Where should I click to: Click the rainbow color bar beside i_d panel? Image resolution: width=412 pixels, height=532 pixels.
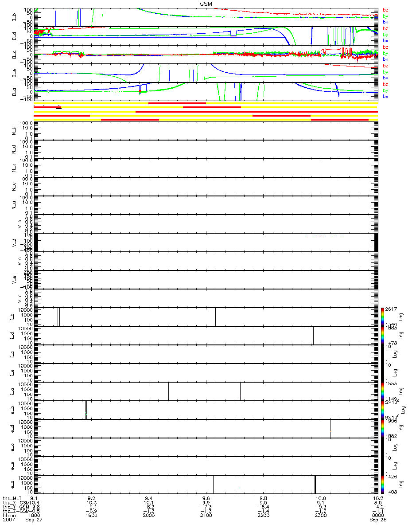click(382, 335)
